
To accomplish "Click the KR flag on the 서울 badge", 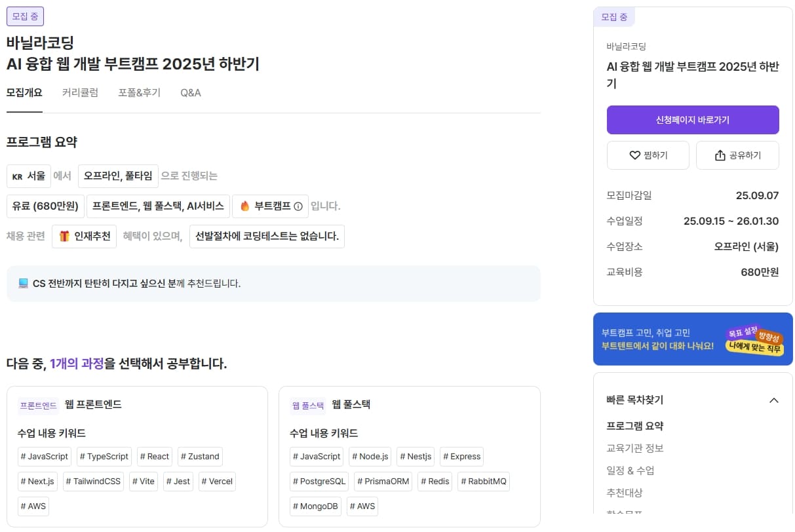I will pos(17,176).
